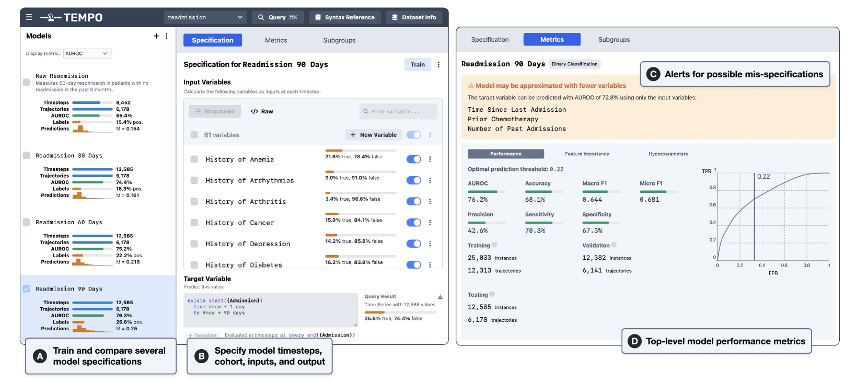
Task: Click into the target variable query editor
Action: pyautogui.click(x=271, y=310)
